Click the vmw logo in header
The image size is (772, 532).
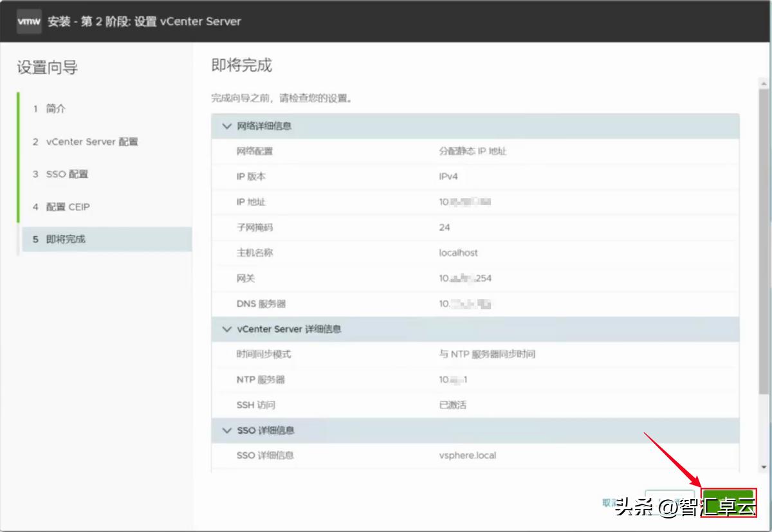pos(29,21)
